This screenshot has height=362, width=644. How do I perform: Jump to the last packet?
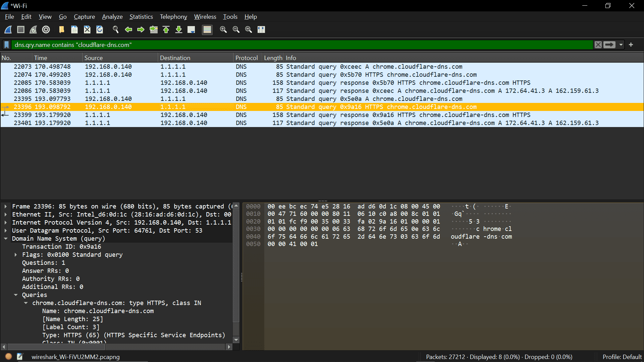[179, 29]
